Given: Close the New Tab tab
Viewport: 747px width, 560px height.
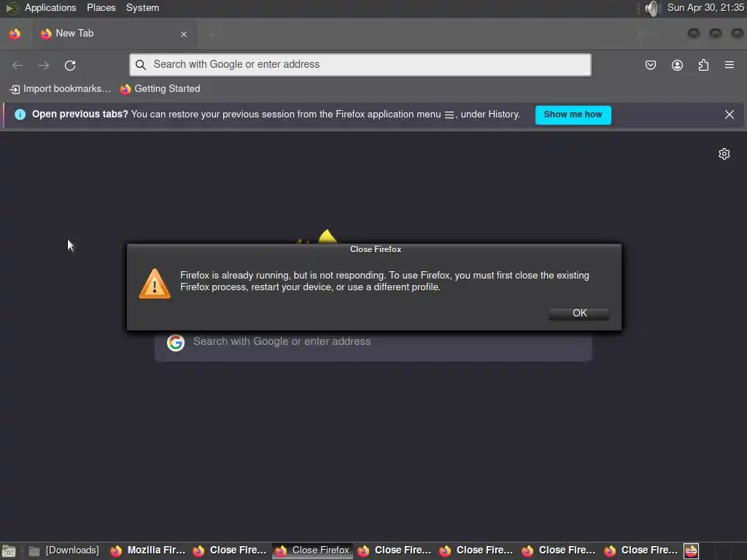Looking at the screenshot, I should click(x=184, y=34).
